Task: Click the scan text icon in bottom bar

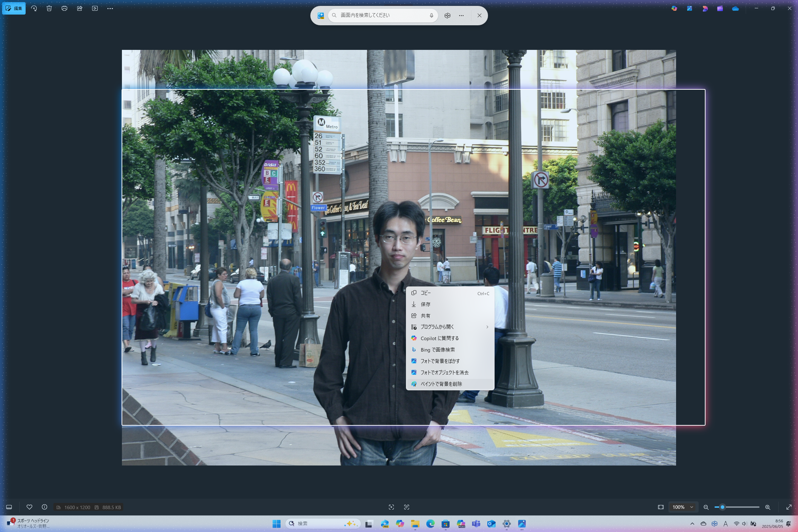Action: tap(407, 507)
